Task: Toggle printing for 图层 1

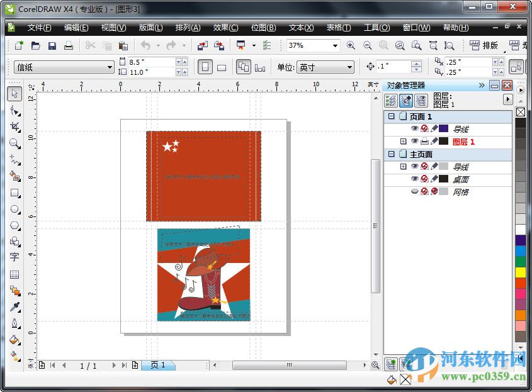Action: pyautogui.click(x=424, y=141)
